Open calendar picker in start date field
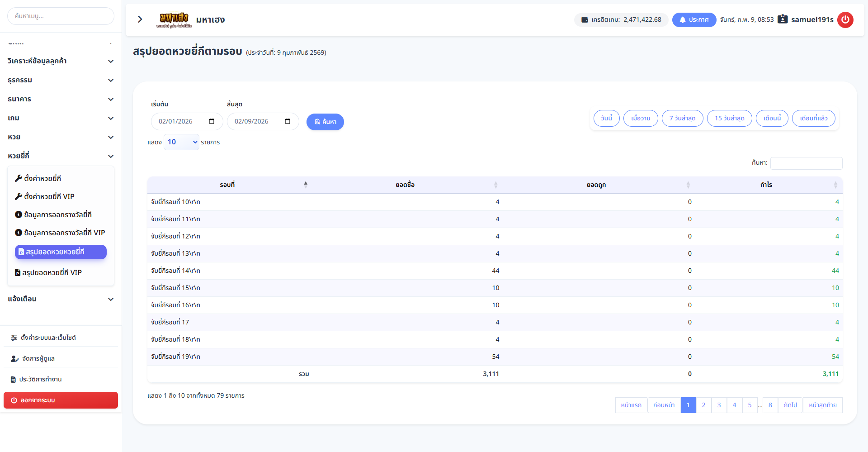868x452 pixels. [212, 121]
